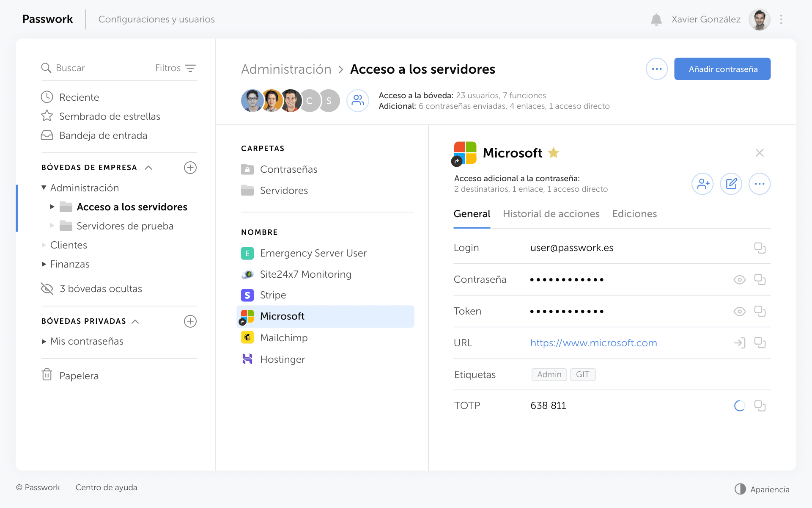The width and height of the screenshot is (812, 508).
Task: Select the Microsoft entry in the list
Action: (x=325, y=316)
